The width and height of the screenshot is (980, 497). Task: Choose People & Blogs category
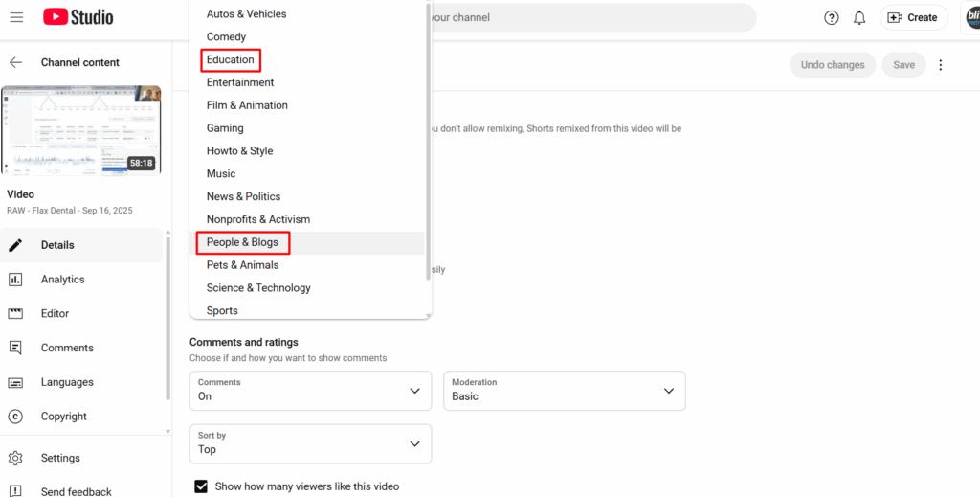[x=243, y=242]
